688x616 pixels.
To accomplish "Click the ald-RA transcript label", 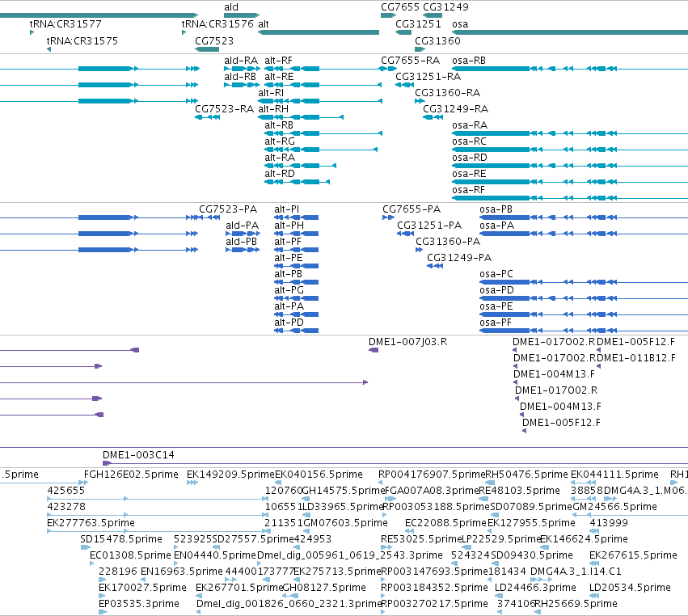I will point(241,61).
